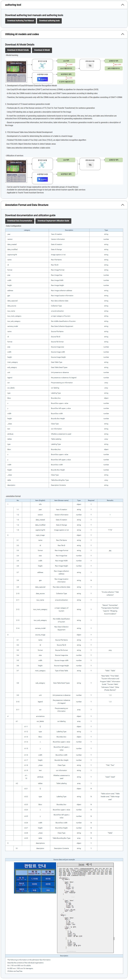Open Download Deployment Utilization Guide
129x980 pixels.
tap(53, 221)
